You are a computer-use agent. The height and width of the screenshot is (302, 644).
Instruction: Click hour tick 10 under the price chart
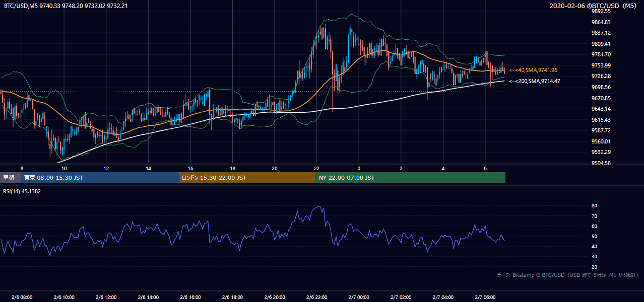(x=64, y=168)
